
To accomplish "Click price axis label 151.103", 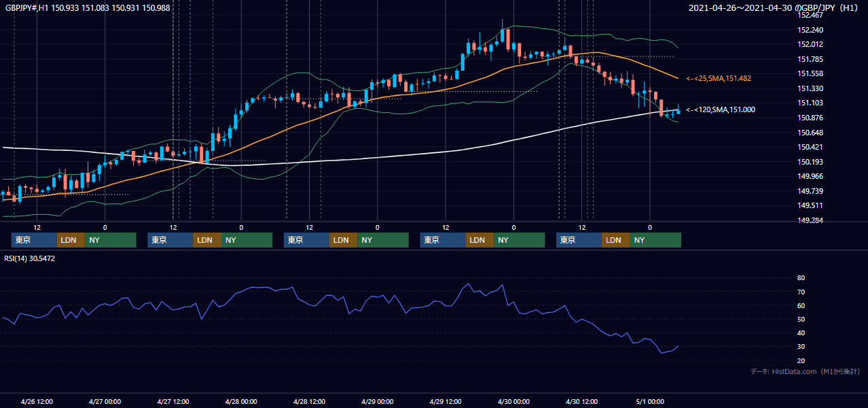I will tap(811, 103).
